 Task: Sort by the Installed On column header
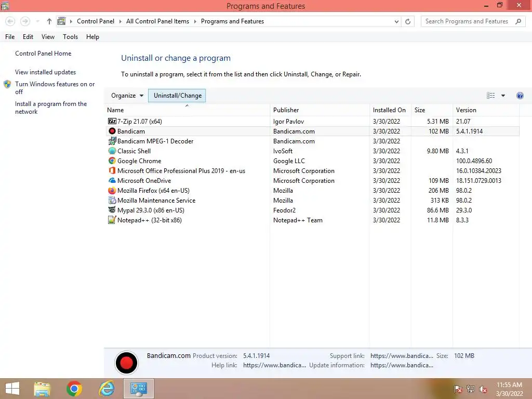tap(390, 110)
